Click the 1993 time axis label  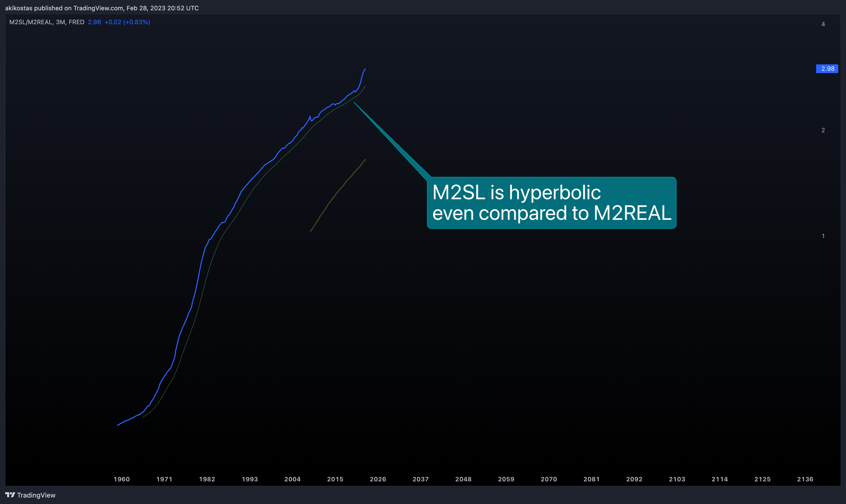coord(250,479)
